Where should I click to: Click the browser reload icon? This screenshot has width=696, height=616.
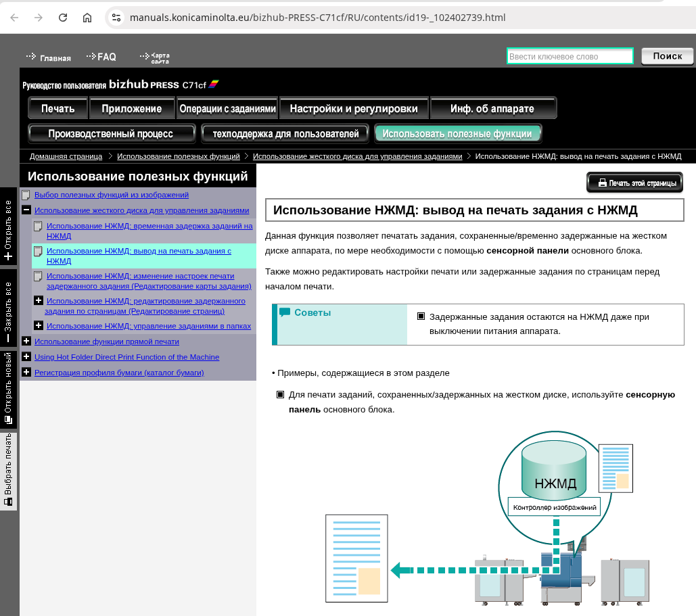point(63,17)
